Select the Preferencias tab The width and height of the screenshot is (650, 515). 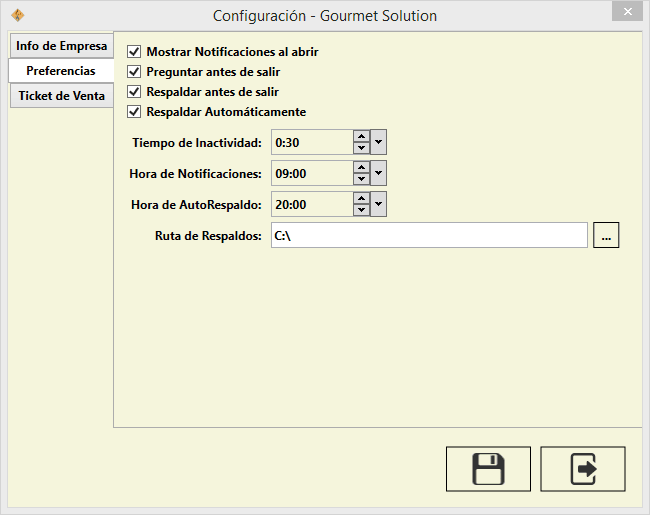coord(61,71)
